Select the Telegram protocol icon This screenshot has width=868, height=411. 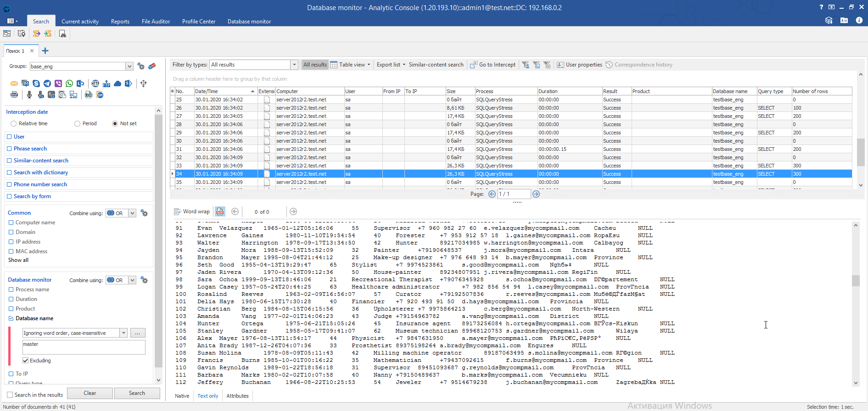pyautogui.click(x=47, y=83)
